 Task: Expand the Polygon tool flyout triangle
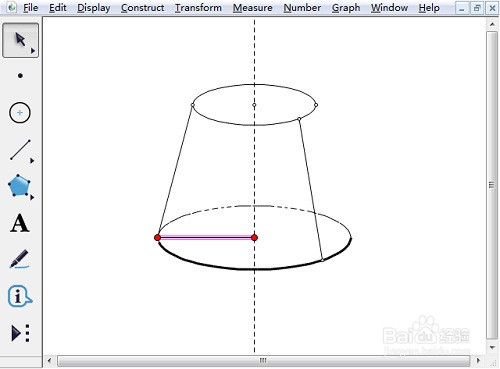[32, 197]
